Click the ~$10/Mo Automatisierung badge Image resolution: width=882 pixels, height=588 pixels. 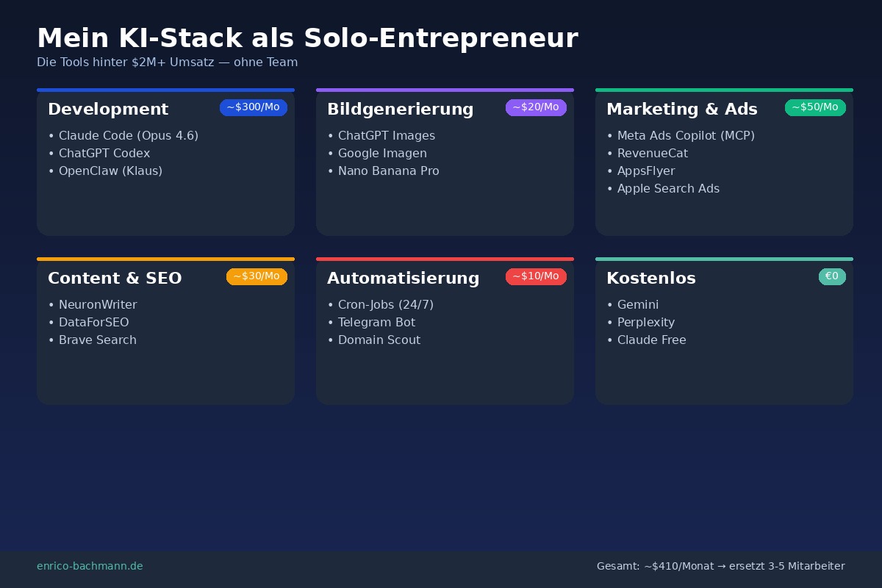(535, 276)
